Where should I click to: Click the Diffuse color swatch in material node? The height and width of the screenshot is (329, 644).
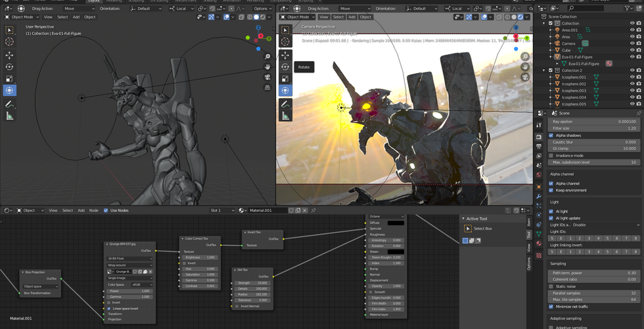click(x=396, y=222)
